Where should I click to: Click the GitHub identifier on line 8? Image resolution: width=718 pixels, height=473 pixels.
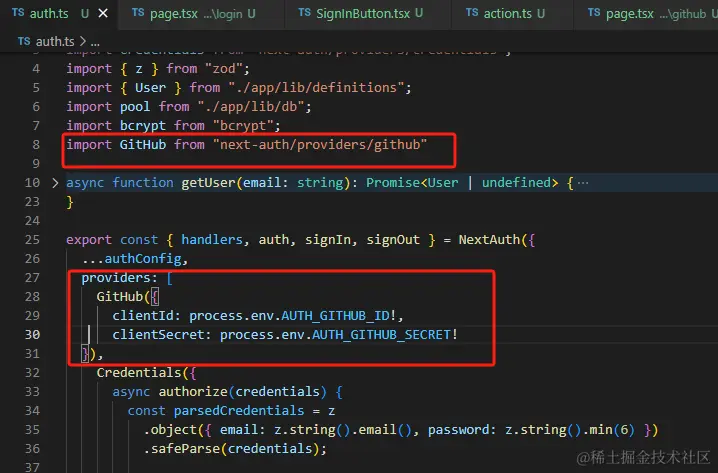[x=143, y=145]
